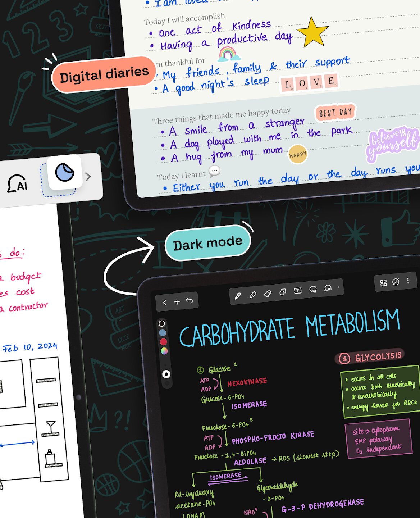This screenshot has height=518, width=420.
Task: Select the Pen tool in the dark toolbar
Action: coord(238,296)
